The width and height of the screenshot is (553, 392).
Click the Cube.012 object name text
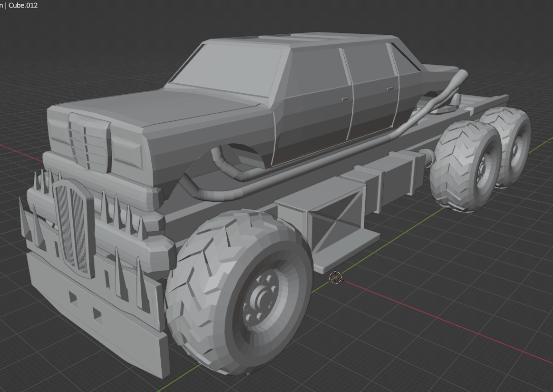23,5
